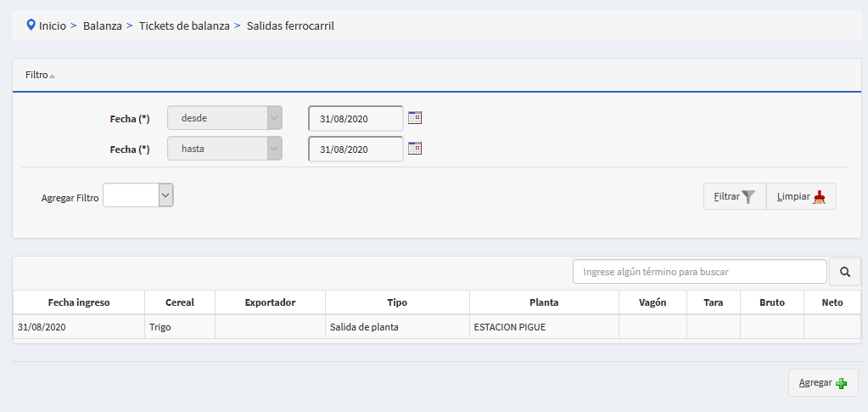
Task: Sort by Fecha ingreso column header
Action: [79, 302]
